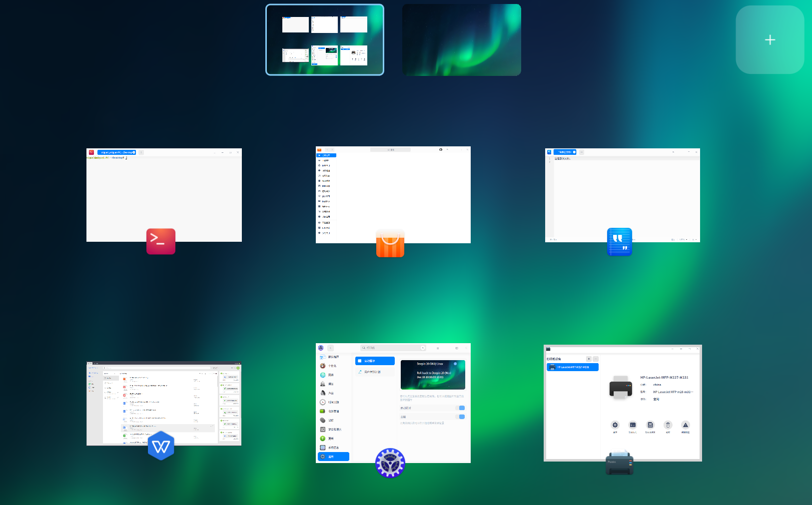Switch to the 用户体验计划 tab
The height and width of the screenshot is (505, 812).
375,372
